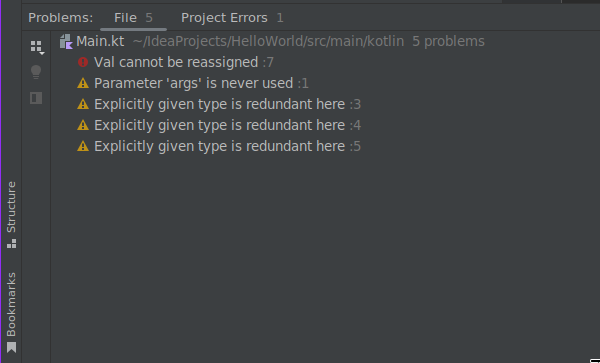Viewport: 600px width, 363px height.
Task: Click the Structure icon in the left stripe
Action: [11, 244]
